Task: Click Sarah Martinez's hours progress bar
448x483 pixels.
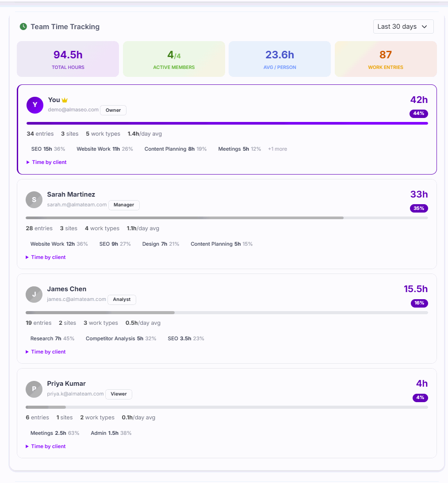Action: [226, 218]
